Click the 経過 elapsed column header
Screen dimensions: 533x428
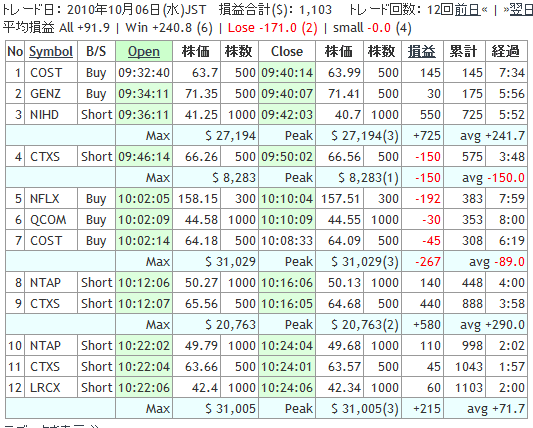point(506,51)
